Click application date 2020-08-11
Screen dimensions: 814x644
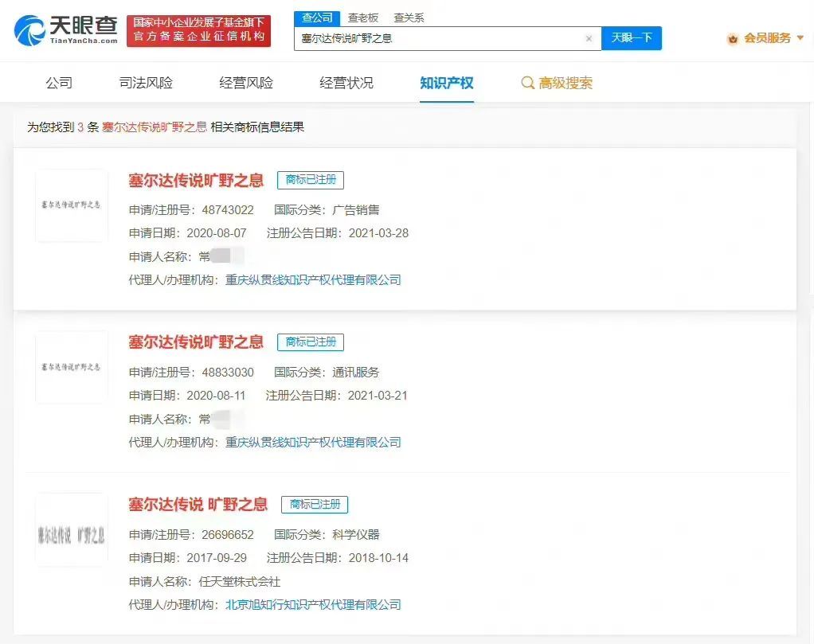pyautogui.click(x=216, y=396)
